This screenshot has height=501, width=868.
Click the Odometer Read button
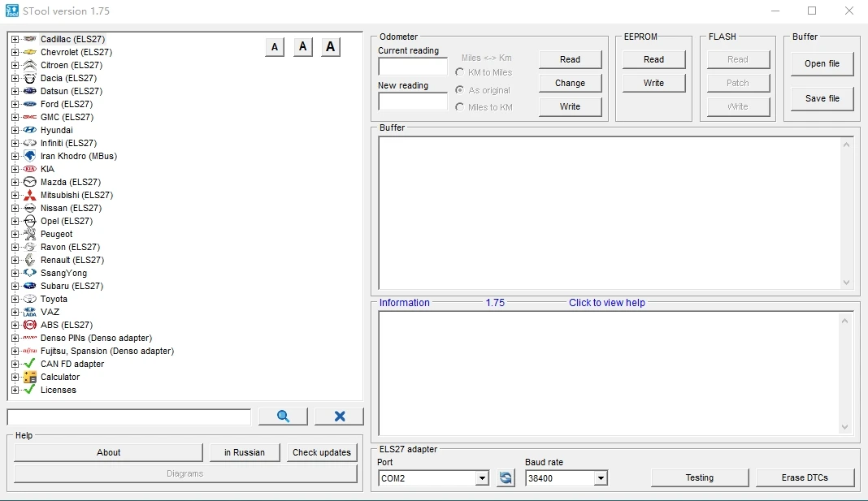pyautogui.click(x=570, y=59)
